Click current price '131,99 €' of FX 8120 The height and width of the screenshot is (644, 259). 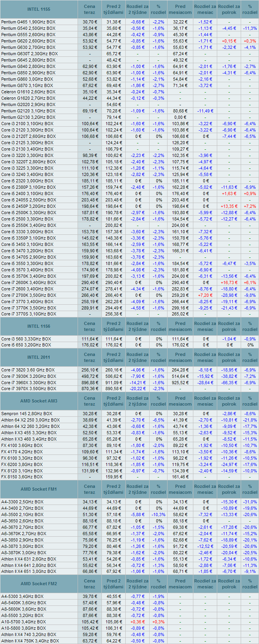click(x=90, y=471)
